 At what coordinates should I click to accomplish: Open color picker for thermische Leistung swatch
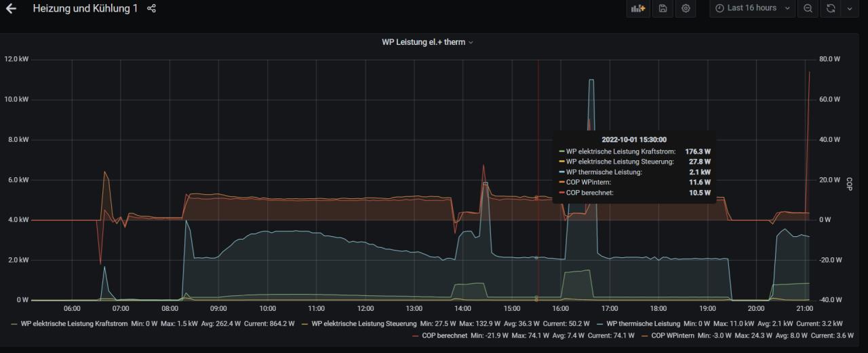[599, 324]
